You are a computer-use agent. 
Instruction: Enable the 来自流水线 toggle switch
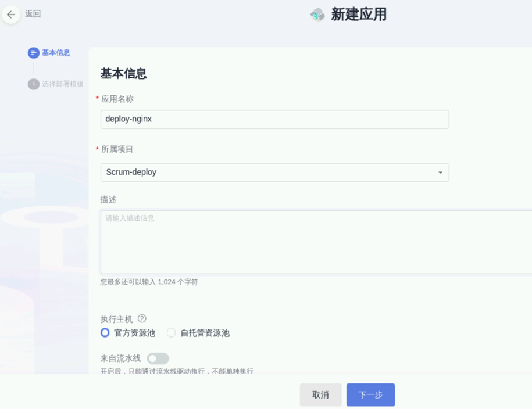(158, 359)
